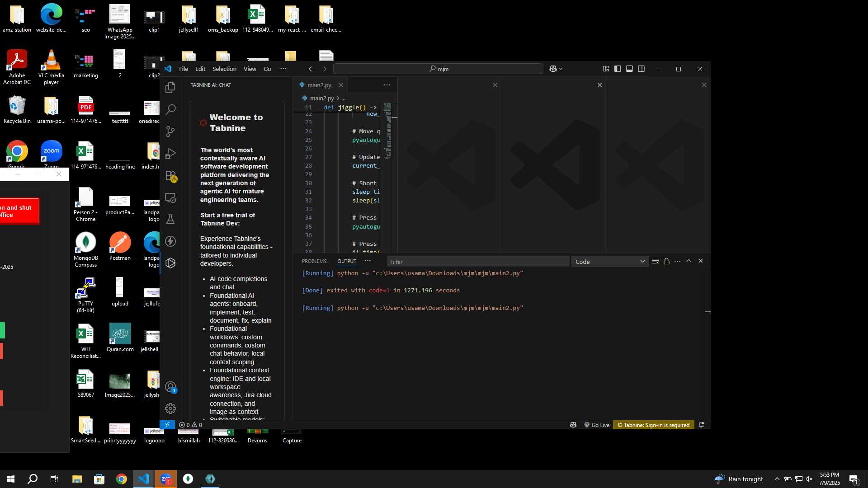This screenshot has height=488, width=868.
Task: Open the Code output channel dropdown
Action: [610, 262]
